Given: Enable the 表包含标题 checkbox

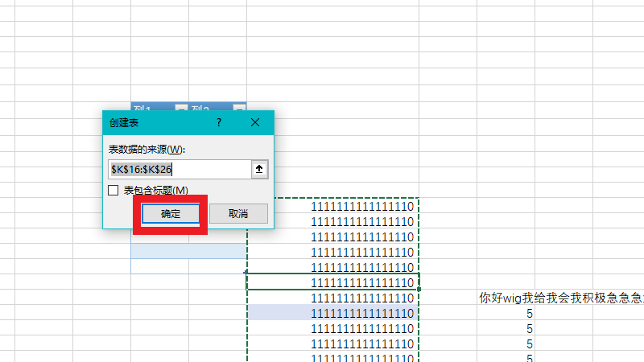Looking at the screenshot, I should pyautogui.click(x=114, y=191).
